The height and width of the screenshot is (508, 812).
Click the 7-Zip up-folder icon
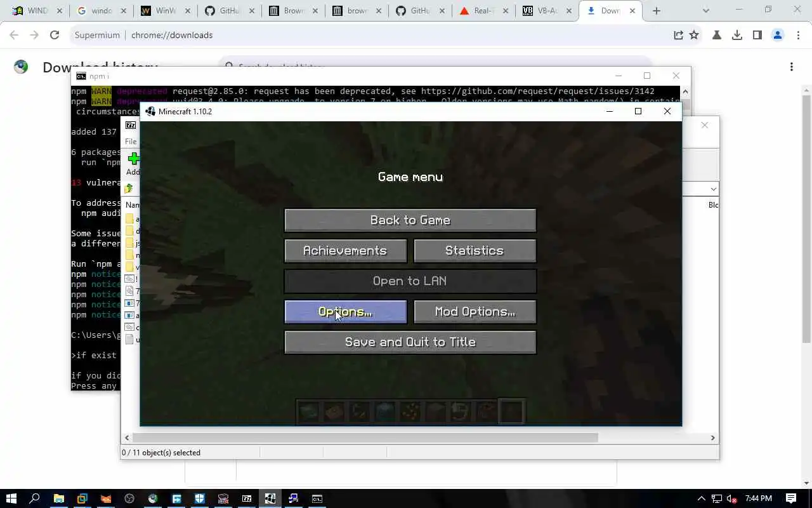tap(129, 189)
